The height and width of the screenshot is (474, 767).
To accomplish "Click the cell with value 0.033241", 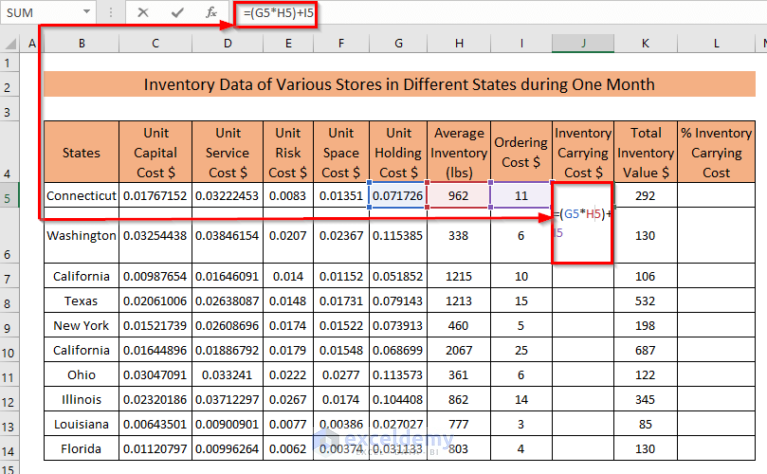I will (227, 375).
